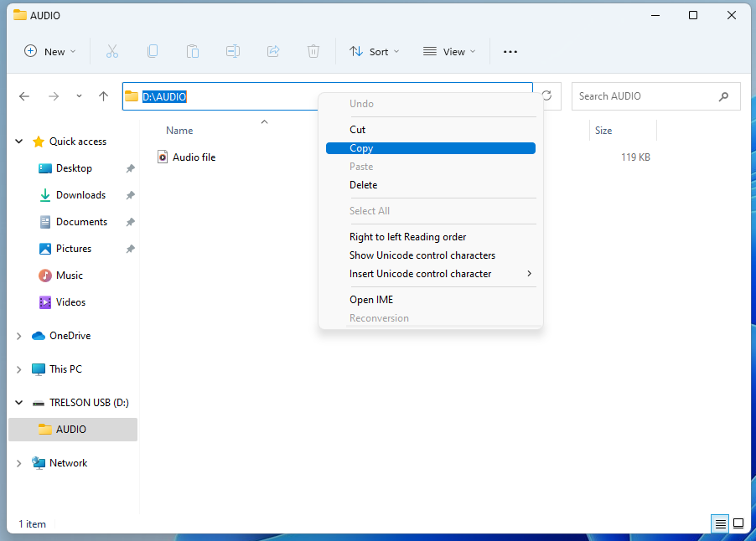This screenshot has width=756, height=541.
Task: Expand the Network tree node
Action: pyautogui.click(x=18, y=463)
